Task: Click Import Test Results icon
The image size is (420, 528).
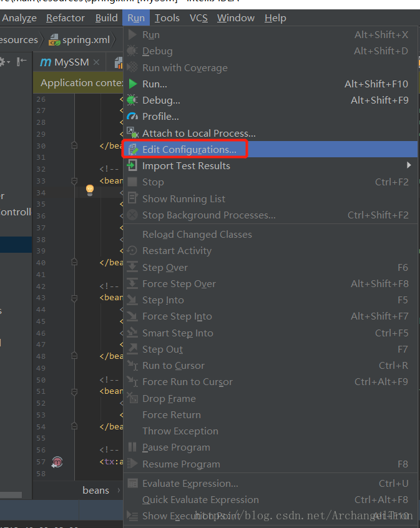Action: (132, 165)
